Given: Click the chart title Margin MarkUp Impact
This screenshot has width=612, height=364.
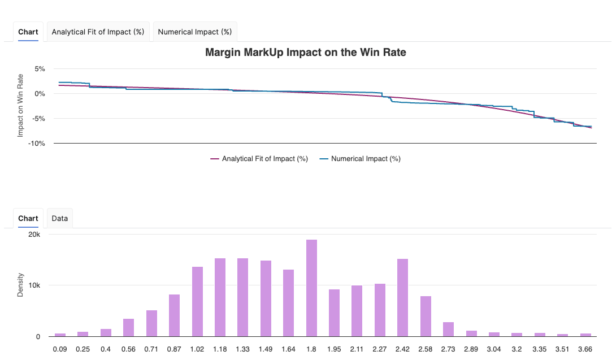Looking at the screenshot, I should pos(306,53).
